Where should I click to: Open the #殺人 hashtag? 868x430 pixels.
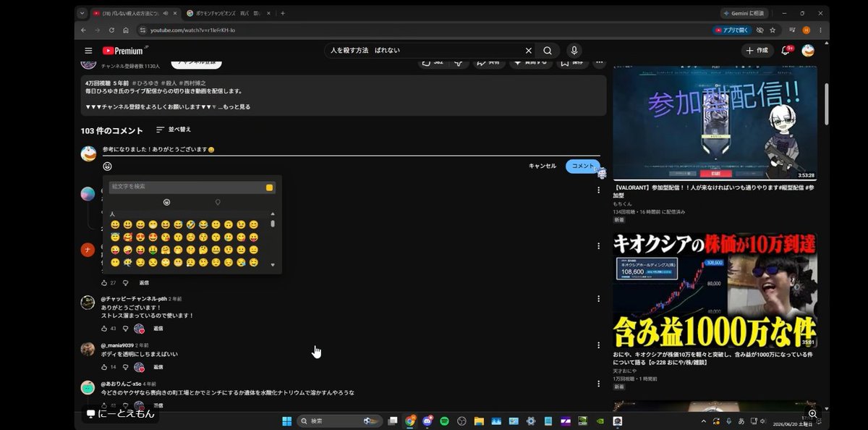pos(169,83)
